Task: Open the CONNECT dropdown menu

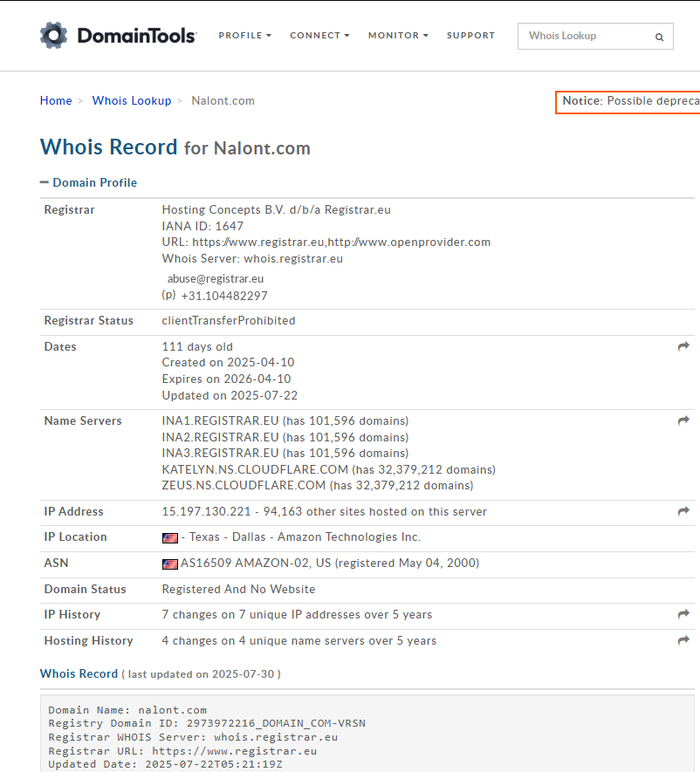Action: click(x=319, y=36)
